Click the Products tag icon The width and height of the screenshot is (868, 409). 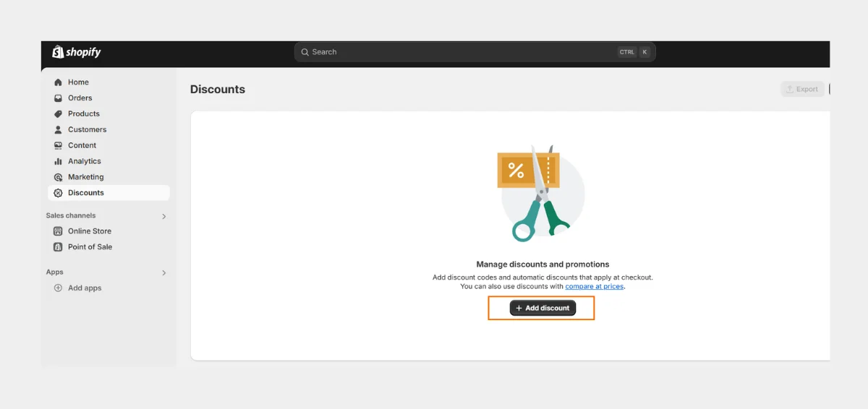[59, 114]
